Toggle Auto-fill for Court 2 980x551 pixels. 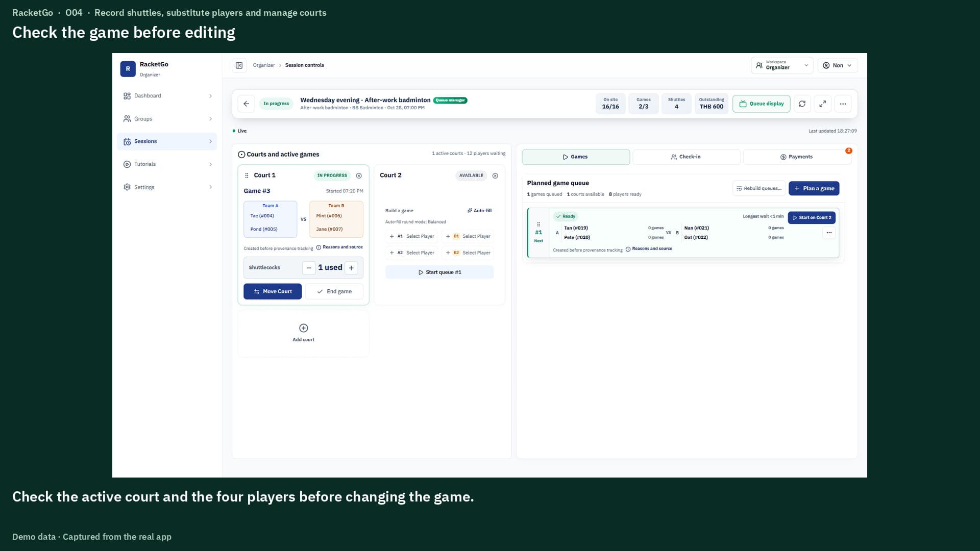point(479,211)
